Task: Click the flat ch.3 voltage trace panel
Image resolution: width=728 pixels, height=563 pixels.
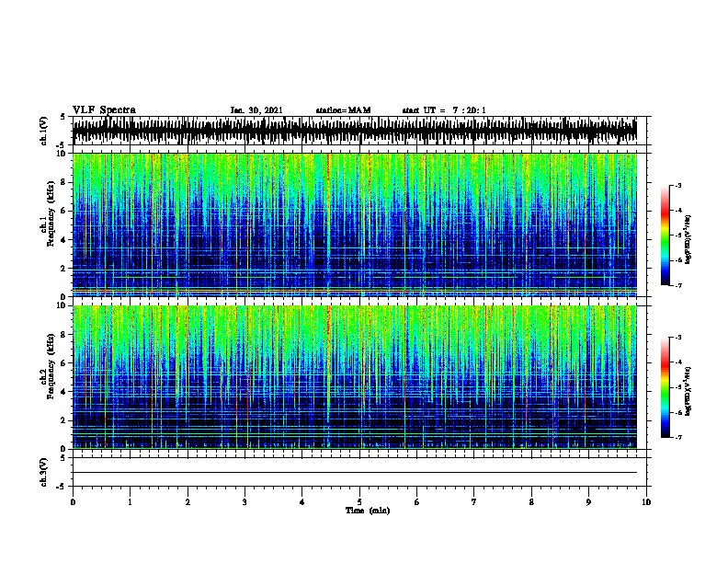Action: click(x=358, y=472)
